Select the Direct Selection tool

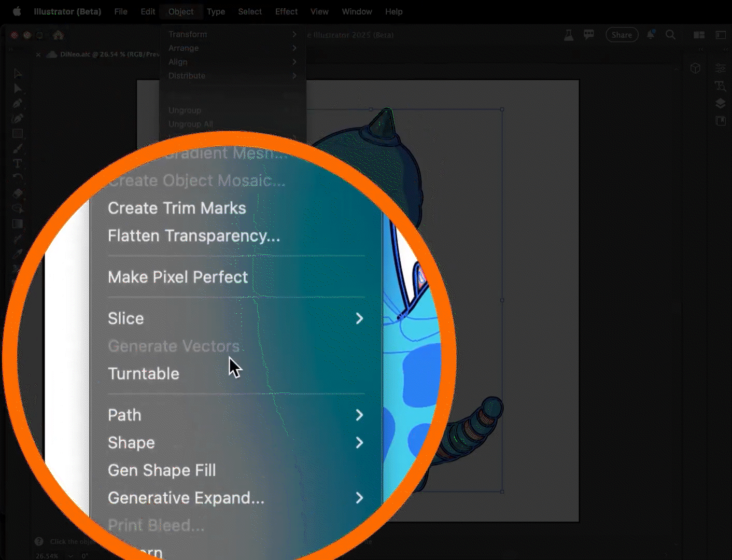[18, 89]
